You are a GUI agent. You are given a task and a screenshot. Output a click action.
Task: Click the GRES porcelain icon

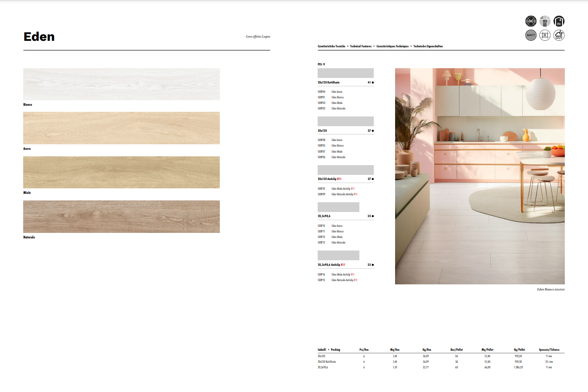click(530, 21)
